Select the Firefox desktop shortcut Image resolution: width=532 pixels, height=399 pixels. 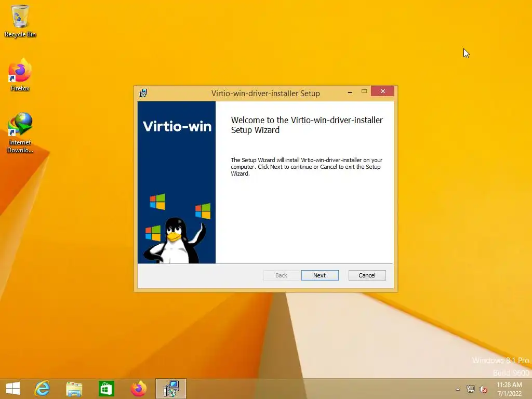tap(20, 75)
